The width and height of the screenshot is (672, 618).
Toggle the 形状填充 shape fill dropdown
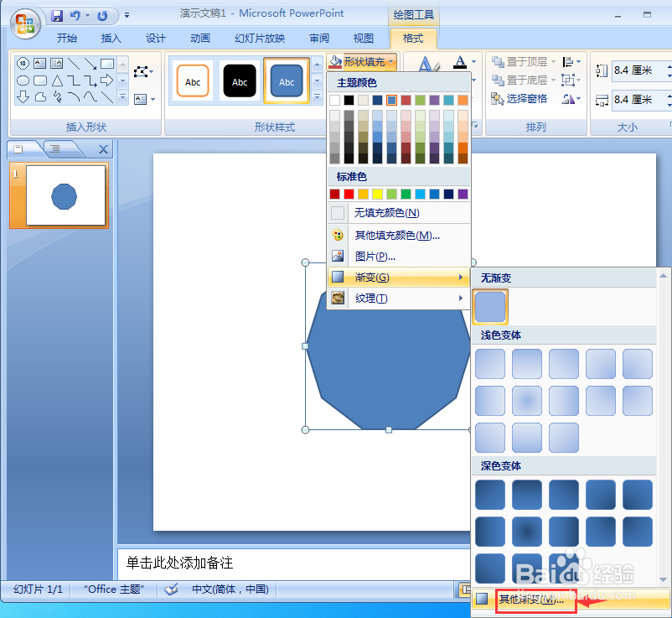pos(362,62)
